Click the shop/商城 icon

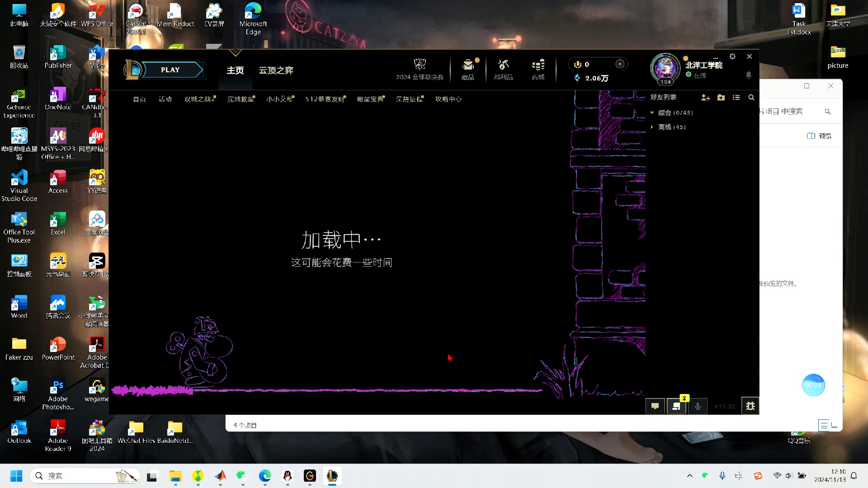(537, 69)
